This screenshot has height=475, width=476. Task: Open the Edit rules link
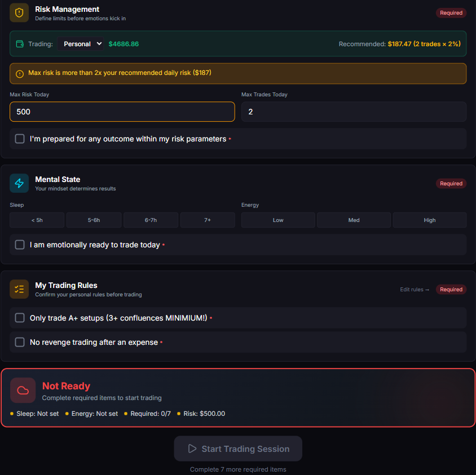[415, 290]
